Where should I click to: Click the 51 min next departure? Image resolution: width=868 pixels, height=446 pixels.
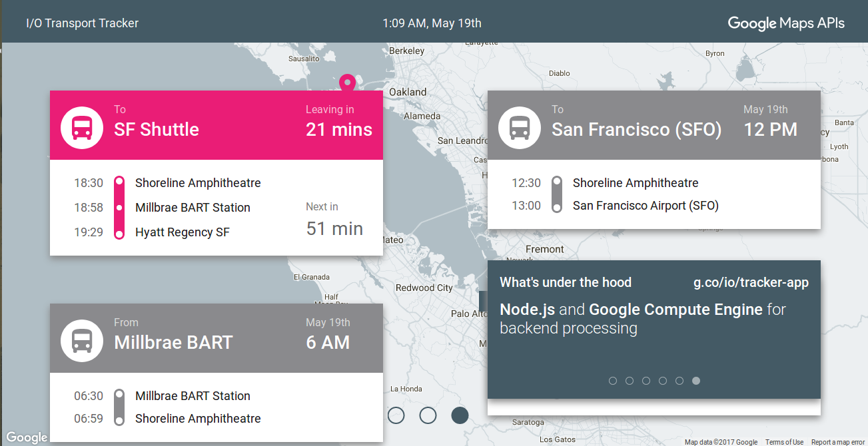coord(334,229)
